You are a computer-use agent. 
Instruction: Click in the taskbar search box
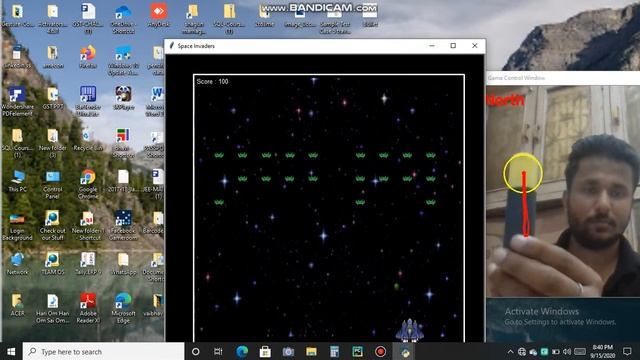click(x=103, y=351)
